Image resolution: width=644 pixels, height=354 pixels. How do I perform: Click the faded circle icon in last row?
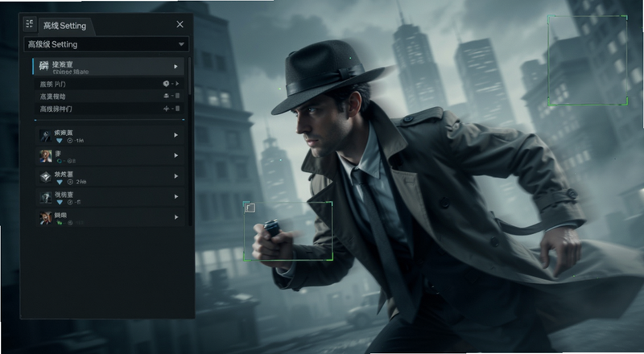70,223
